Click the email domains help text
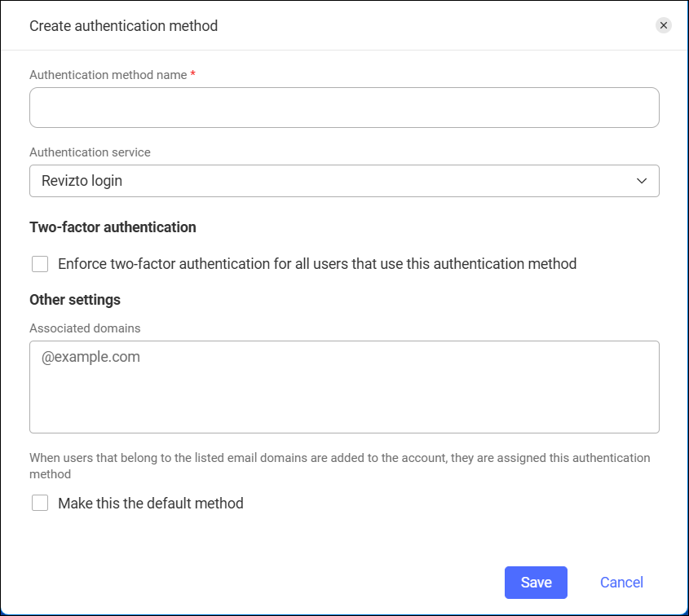The width and height of the screenshot is (689, 616). [340, 466]
